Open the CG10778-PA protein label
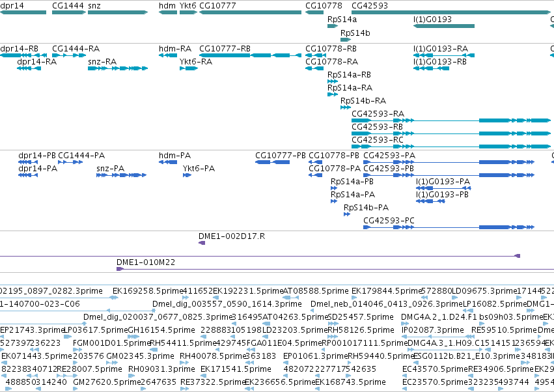 pyautogui.click(x=335, y=169)
